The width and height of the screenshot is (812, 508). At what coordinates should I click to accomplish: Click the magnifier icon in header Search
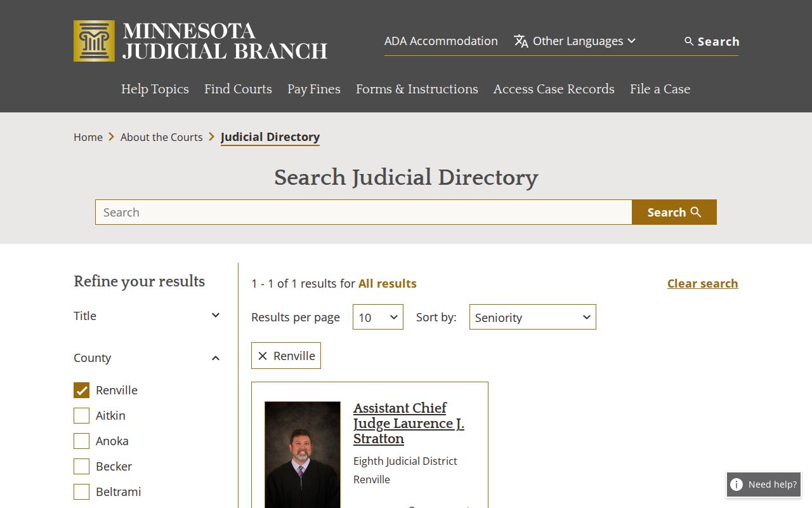689,41
